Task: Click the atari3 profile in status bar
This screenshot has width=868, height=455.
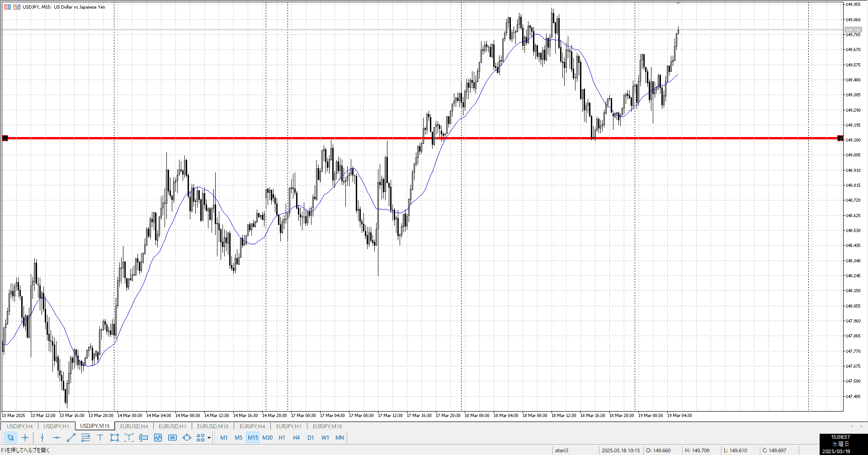Action: 562,450
